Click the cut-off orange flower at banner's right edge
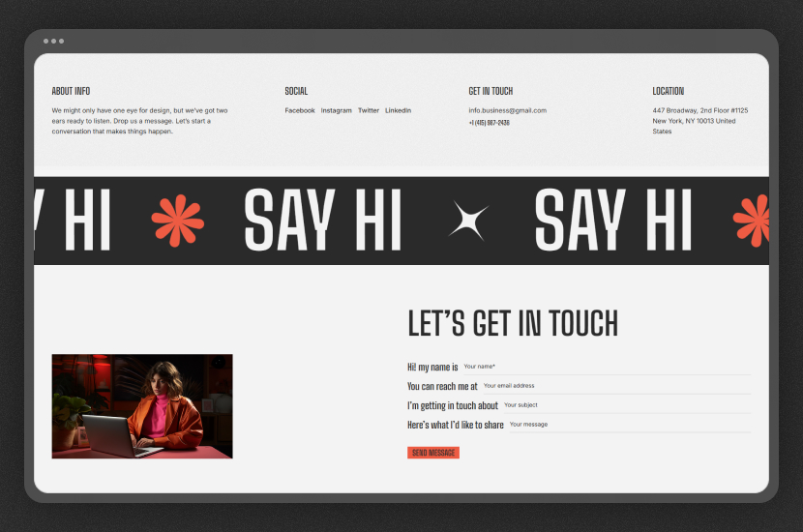Viewport: 803px width, 532px height. click(754, 221)
